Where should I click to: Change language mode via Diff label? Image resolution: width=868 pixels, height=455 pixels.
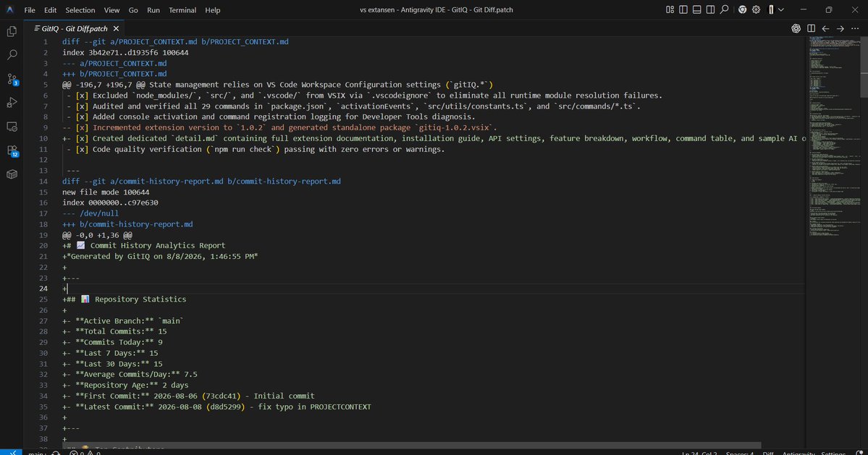768,453
